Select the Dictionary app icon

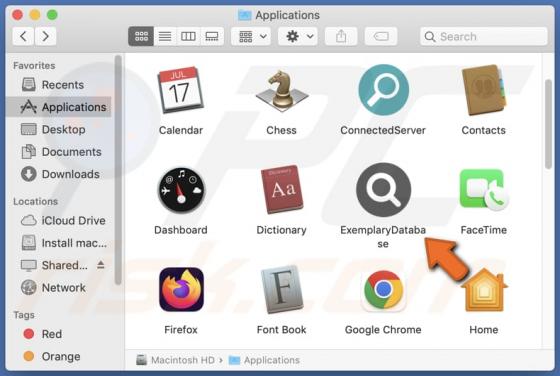coord(282,189)
